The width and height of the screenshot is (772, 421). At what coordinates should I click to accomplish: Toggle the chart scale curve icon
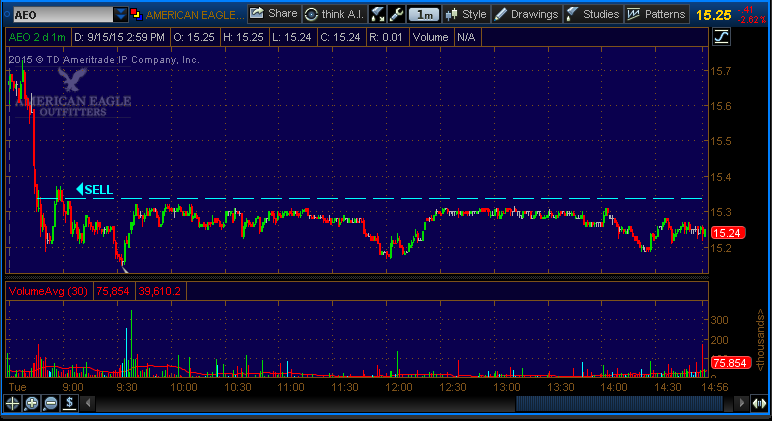[x=722, y=37]
